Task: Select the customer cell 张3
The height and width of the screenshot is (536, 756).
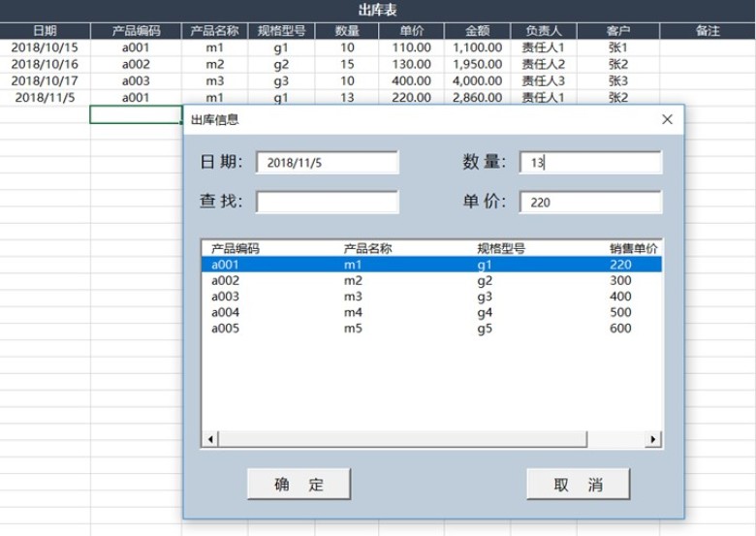Action: coord(618,81)
